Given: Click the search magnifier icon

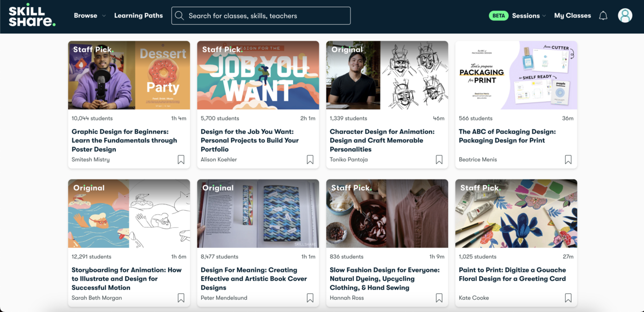Looking at the screenshot, I should click(x=180, y=16).
